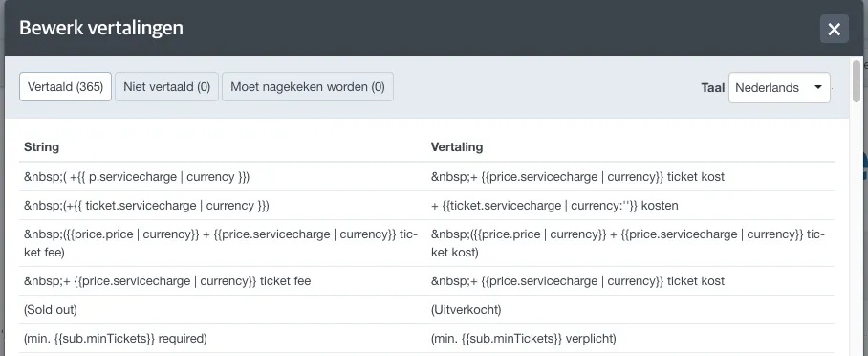Select the string ending in 'ticket fee)' with price.price
868x356 pixels.
click(x=220, y=243)
